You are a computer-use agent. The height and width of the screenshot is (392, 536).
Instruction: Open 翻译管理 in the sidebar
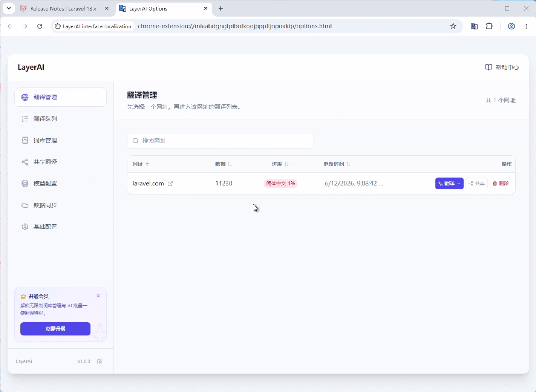click(60, 97)
